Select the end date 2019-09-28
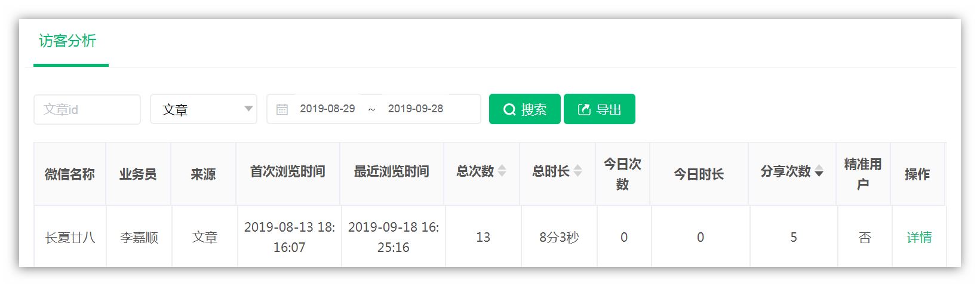Screen dimensions: 980x286 coord(416,109)
